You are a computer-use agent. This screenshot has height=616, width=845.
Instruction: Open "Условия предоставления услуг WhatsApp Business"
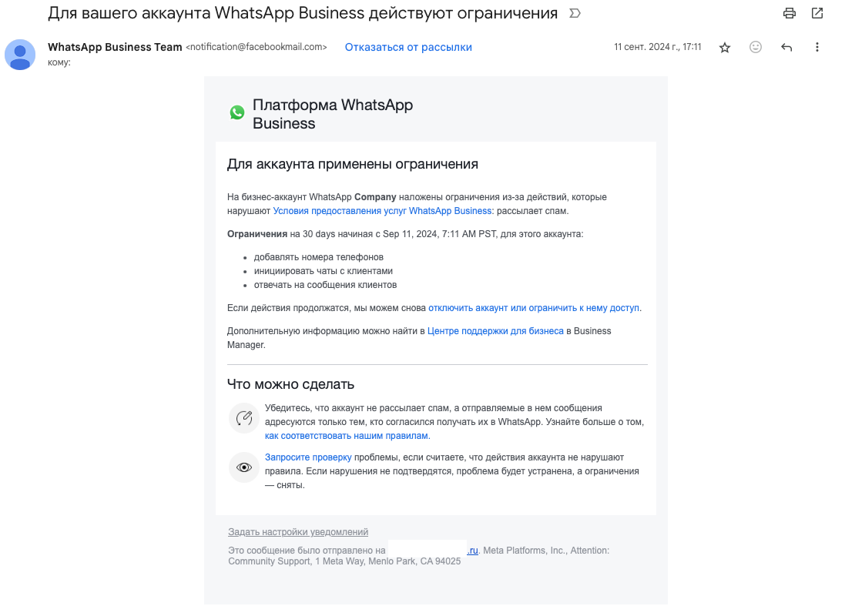pos(383,210)
